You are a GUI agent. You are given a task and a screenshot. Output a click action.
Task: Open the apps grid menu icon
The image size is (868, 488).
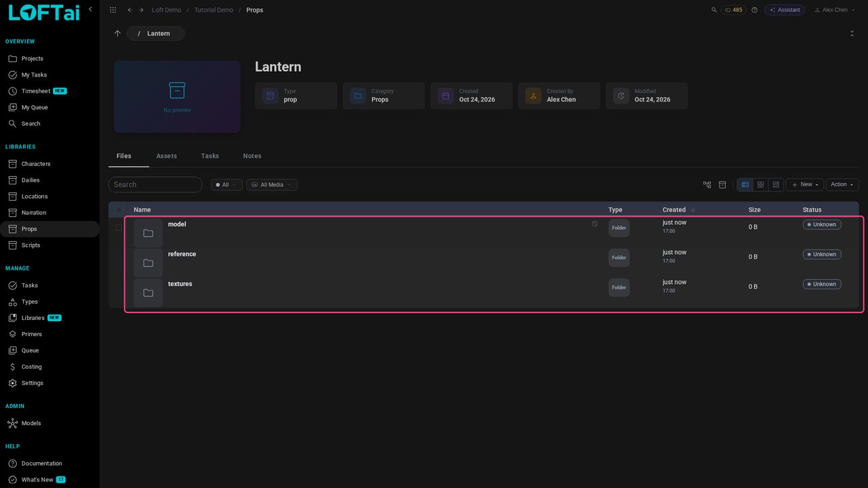pyautogui.click(x=113, y=10)
